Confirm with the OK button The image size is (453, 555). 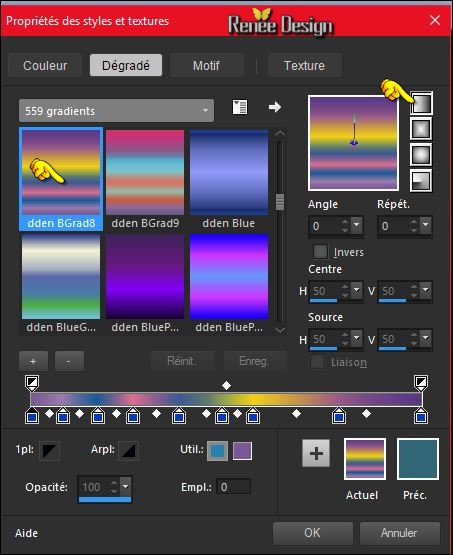pyautogui.click(x=312, y=533)
